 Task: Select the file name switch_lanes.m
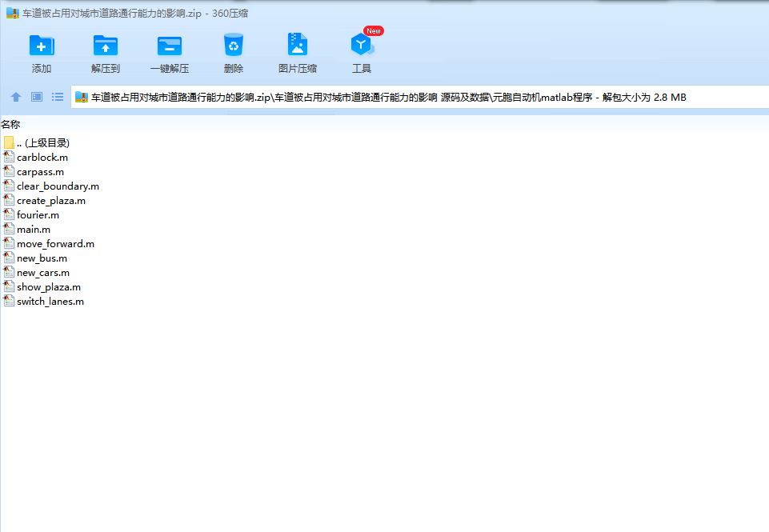(x=50, y=302)
